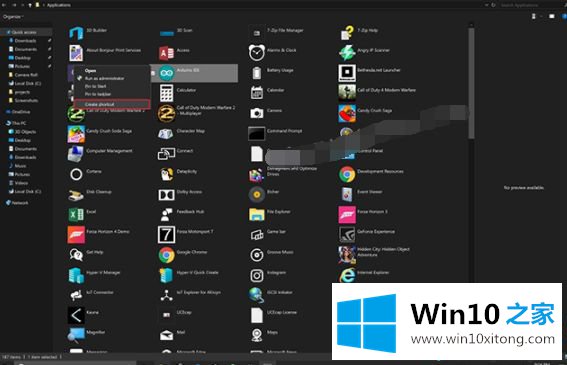Select the Cortana circle icon
Image resolution: width=567 pixels, height=365 pixels.
pos(76,174)
